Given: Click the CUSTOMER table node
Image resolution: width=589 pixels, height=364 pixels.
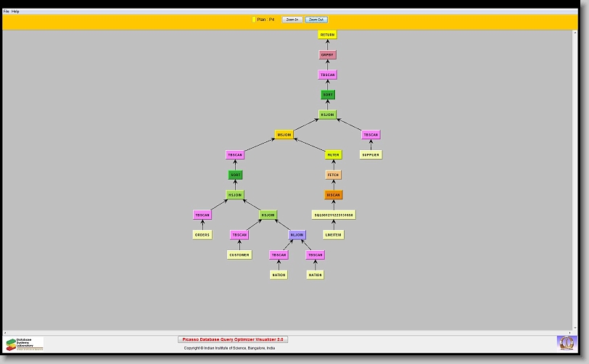Looking at the screenshot, I should [x=239, y=255].
